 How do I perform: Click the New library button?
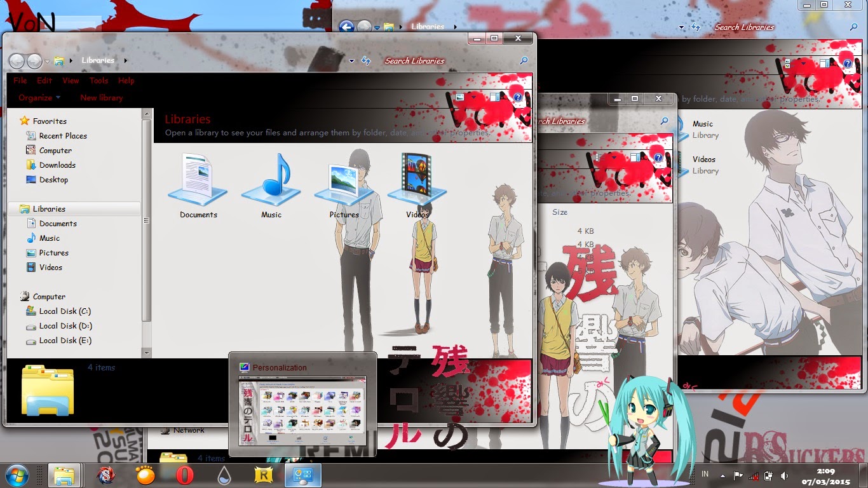[102, 98]
